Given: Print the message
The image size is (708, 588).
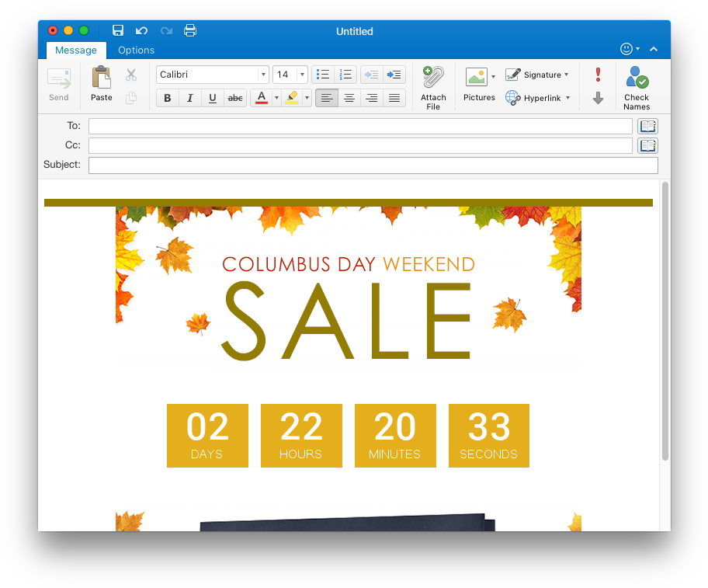Looking at the screenshot, I should tap(190, 30).
